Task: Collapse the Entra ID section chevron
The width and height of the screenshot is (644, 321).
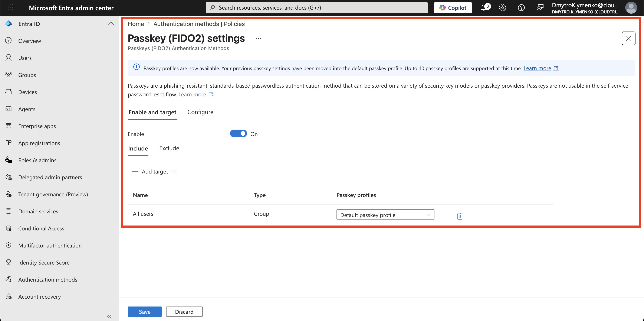Action: (111, 24)
